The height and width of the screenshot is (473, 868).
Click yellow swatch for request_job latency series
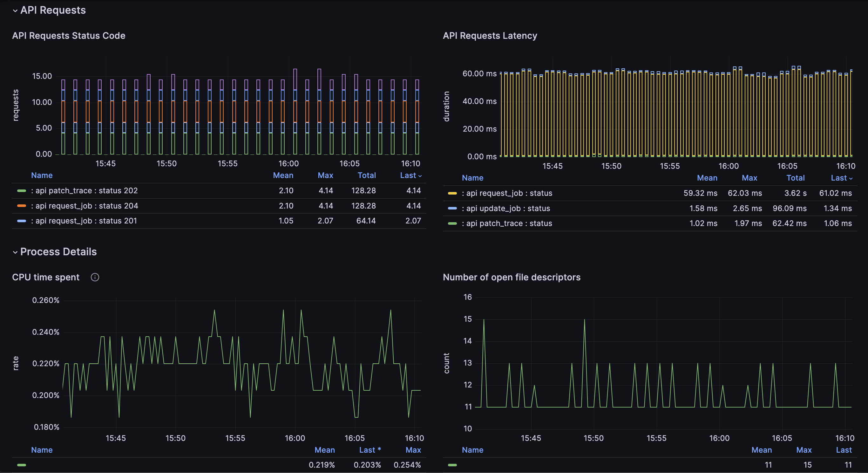[x=452, y=194]
